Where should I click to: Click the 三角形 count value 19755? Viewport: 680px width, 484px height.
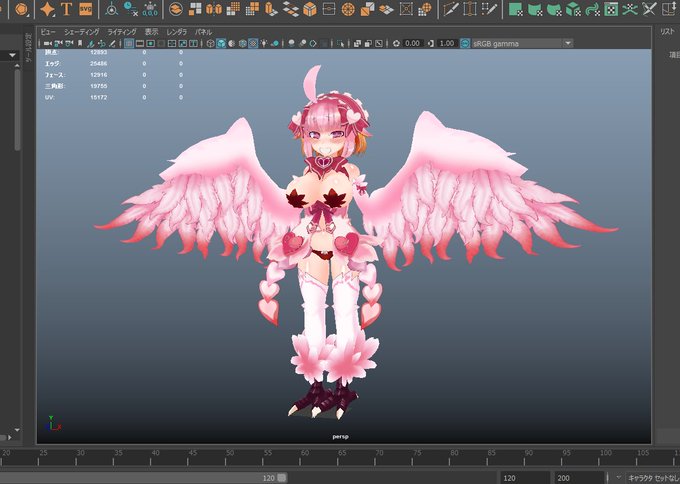pyautogui.click(x=98, y=86)
